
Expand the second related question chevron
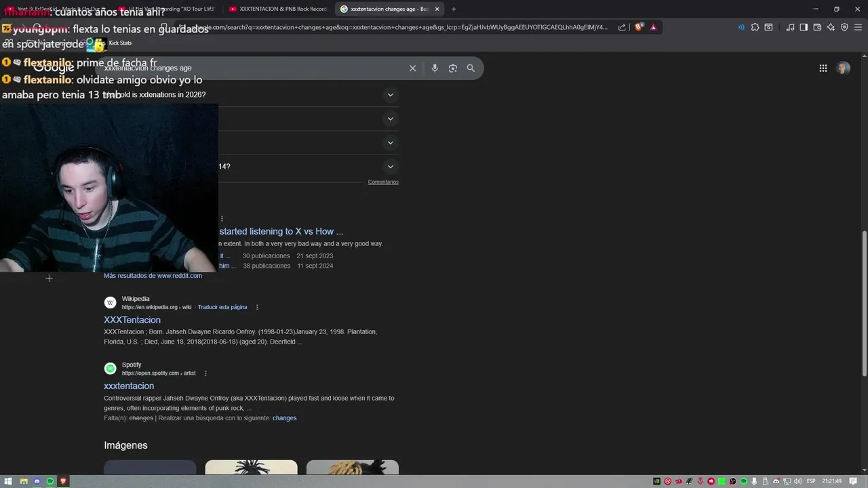click(390, 119)
